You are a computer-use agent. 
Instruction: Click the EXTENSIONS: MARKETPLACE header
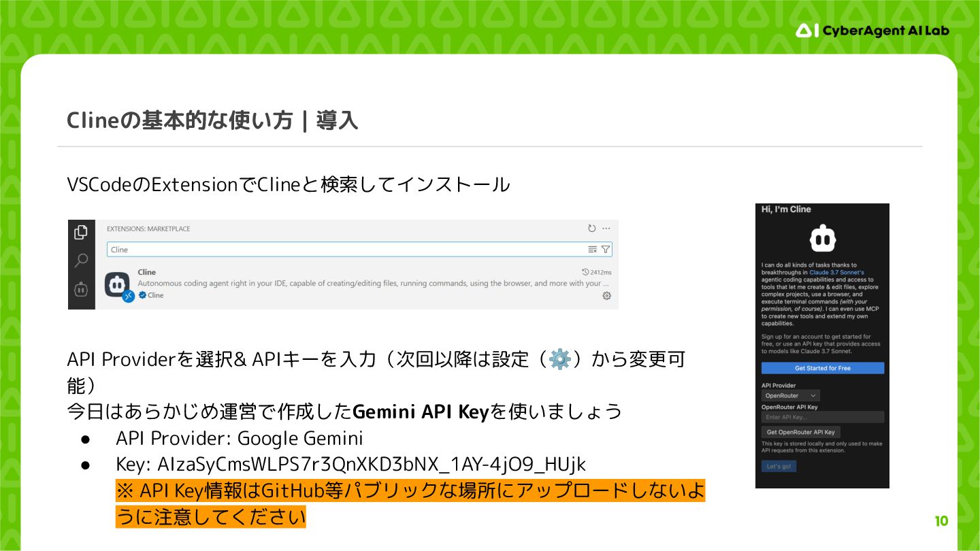tap(148, 229)
